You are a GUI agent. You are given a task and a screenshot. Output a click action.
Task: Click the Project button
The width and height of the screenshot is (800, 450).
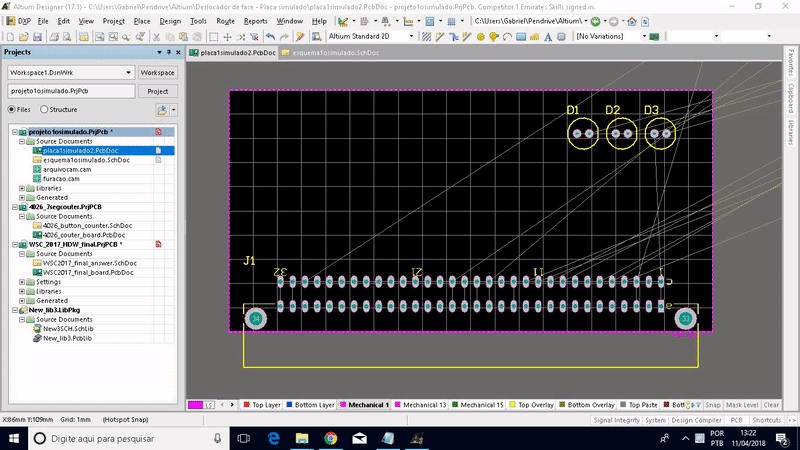(157, 91)
